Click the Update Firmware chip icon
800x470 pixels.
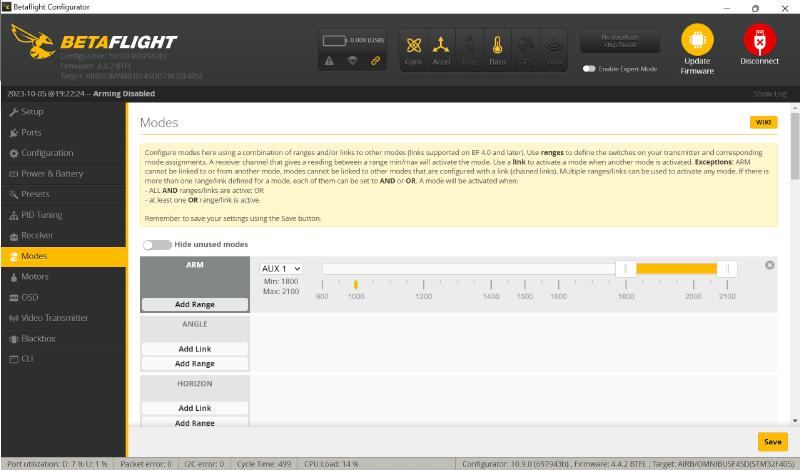(x=697, y=39)
